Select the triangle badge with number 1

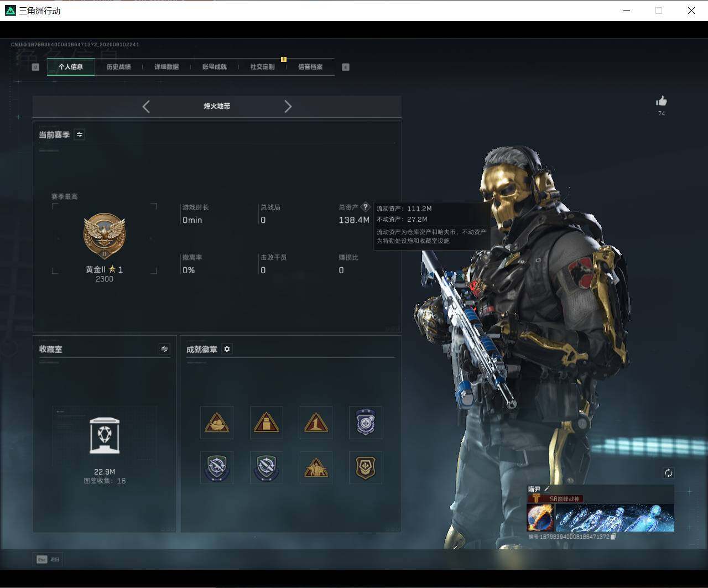(x=316, y=423)
